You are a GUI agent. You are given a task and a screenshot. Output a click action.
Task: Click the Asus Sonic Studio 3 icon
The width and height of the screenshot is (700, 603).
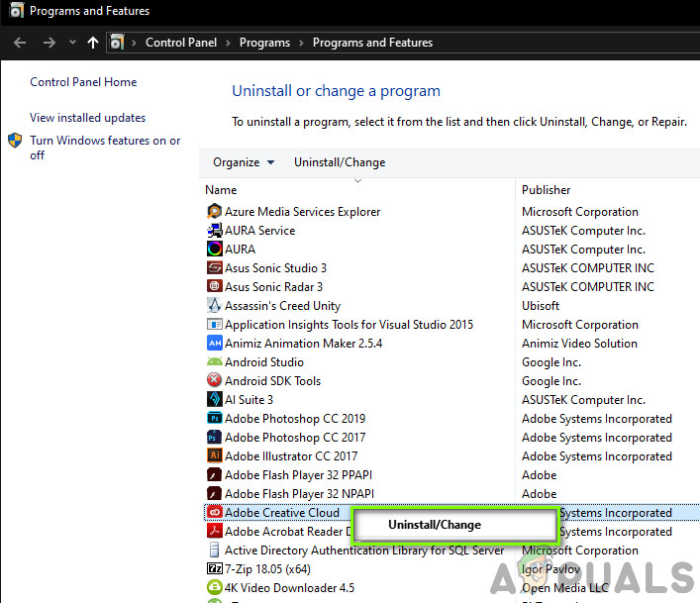pos(214,267)
